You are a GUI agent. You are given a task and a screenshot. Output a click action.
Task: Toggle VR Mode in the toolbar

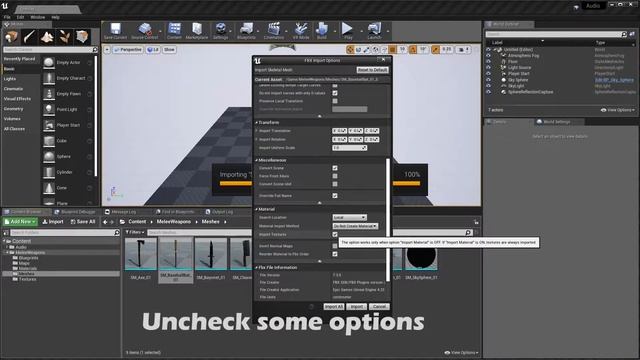tap(301, 31)
